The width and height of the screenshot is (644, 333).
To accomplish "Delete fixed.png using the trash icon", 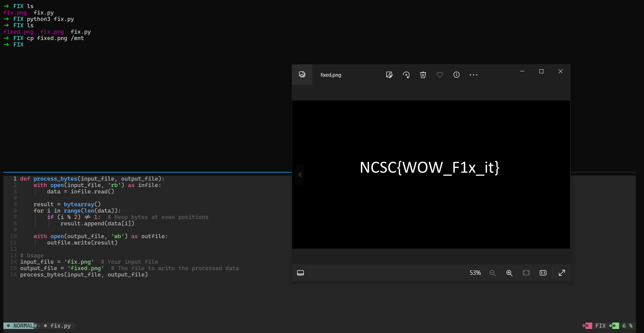I will pyautogui.click(x=423, y=75).
